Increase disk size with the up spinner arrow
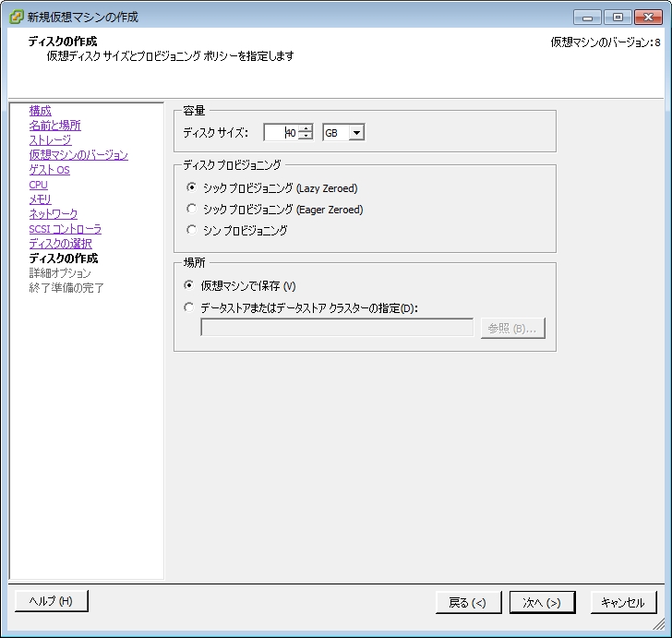The image size is (672, 638). tap(306, 128)
